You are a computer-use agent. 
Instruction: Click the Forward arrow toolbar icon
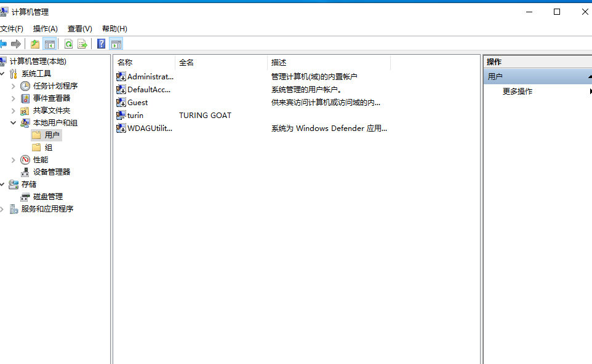click(16, 44)
